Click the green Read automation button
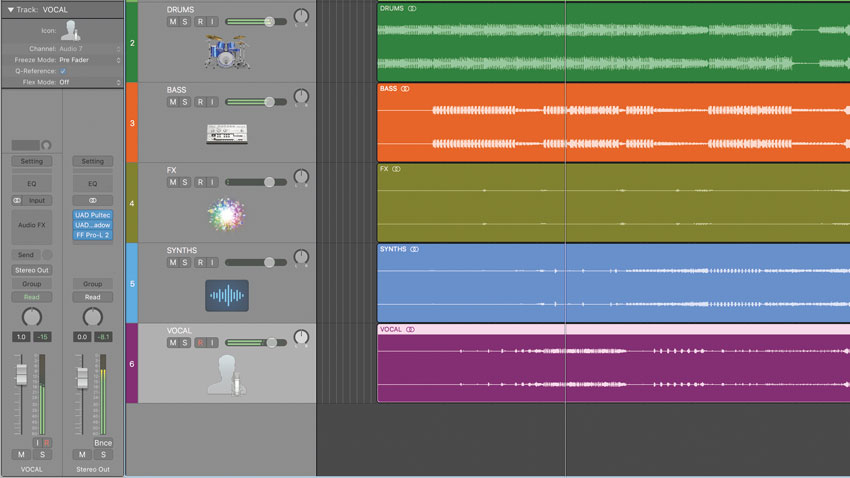 pyautogui.click(x=31, y=297)
